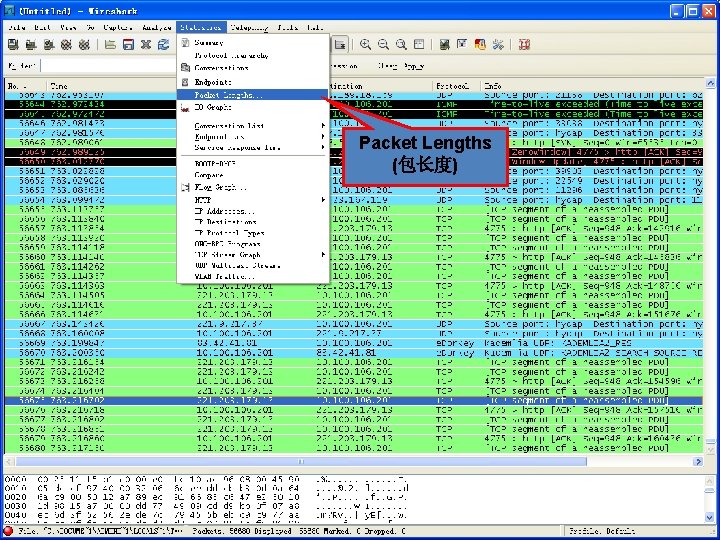This screenshot has width=720, height=540.
Task: Focus the display filter input field
Action: tap(109, 66)
